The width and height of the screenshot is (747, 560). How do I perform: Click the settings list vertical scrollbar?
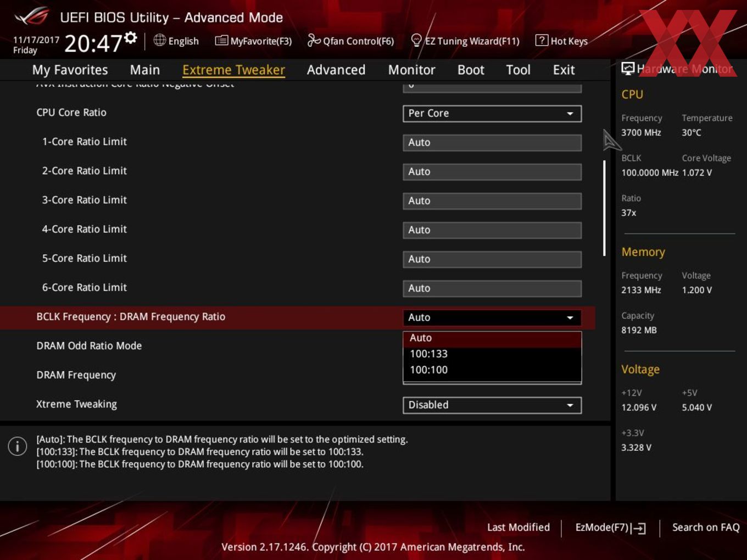click(604, 208)
